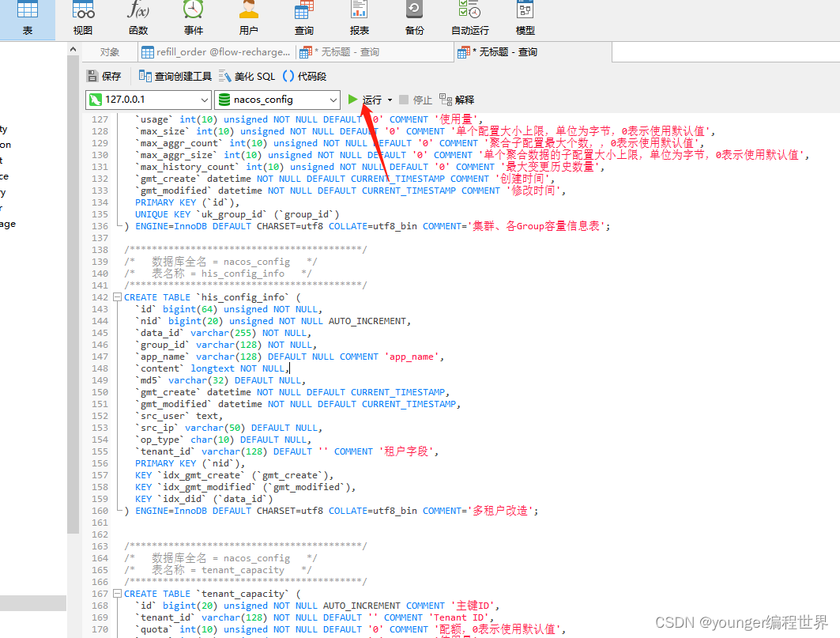
Task: Open the 127.0.0.1 connection dropdown
Action: [148, 100]
